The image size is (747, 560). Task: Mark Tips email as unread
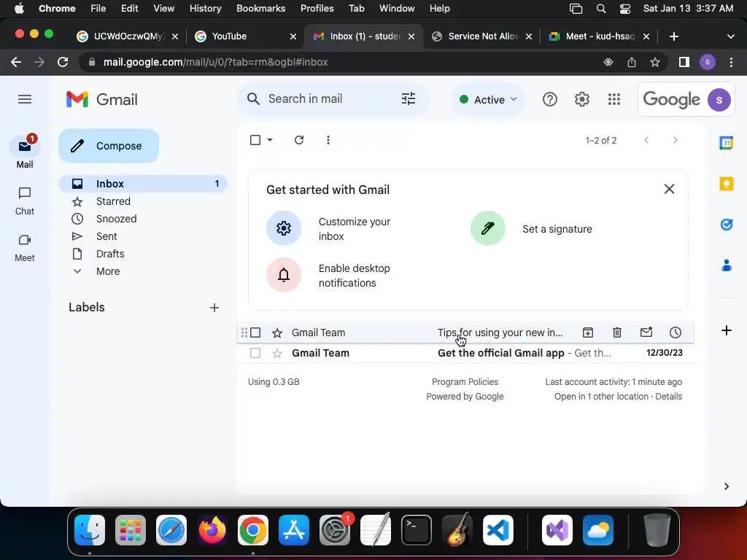[646, 332]
